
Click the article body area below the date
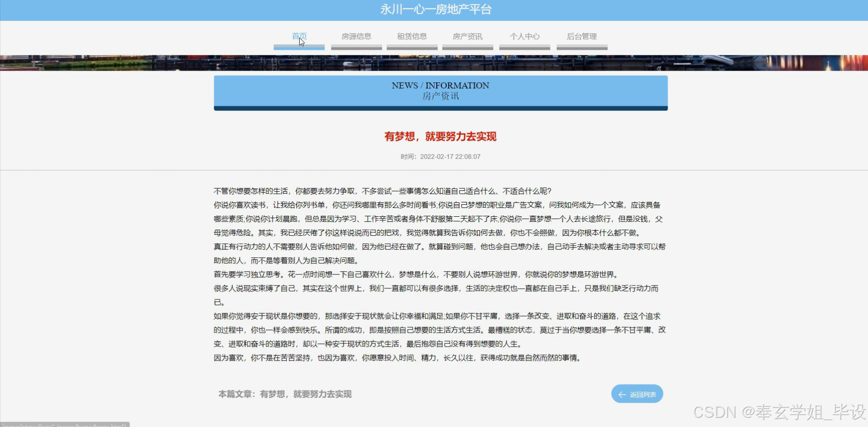pos(439,273)
